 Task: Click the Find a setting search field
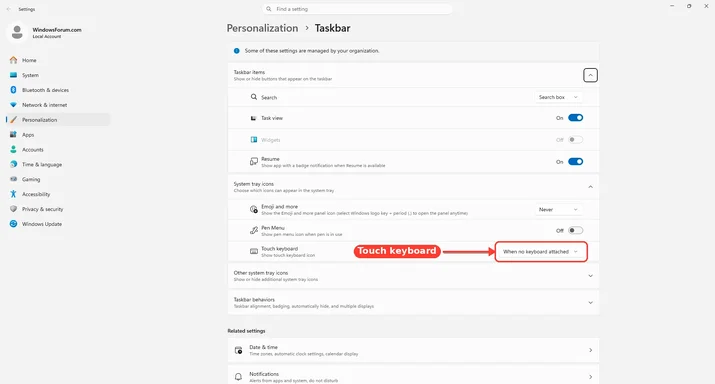point(358,9)
